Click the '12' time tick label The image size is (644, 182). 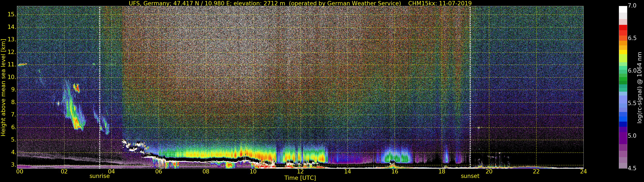(x=300, y=172)
